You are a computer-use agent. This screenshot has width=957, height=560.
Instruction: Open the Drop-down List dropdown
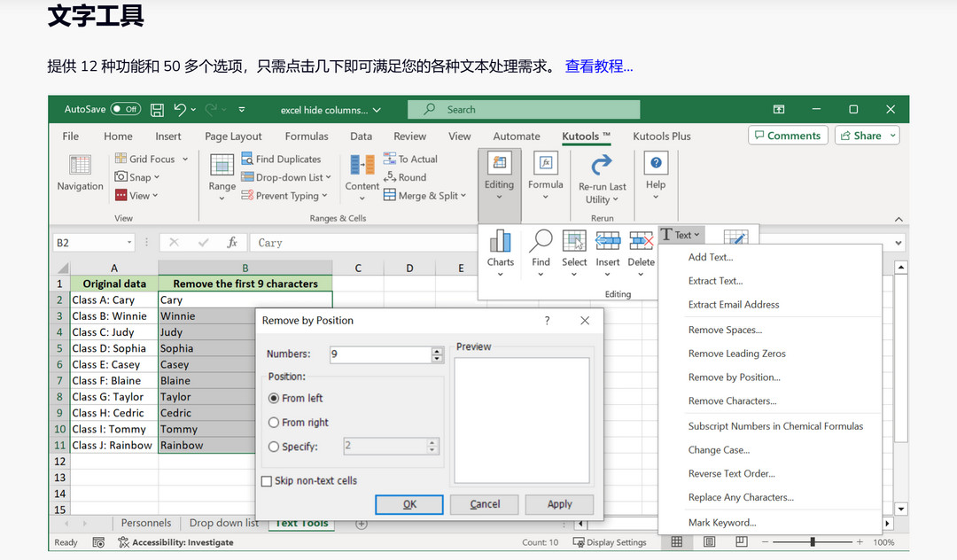(x=286, y=177)
